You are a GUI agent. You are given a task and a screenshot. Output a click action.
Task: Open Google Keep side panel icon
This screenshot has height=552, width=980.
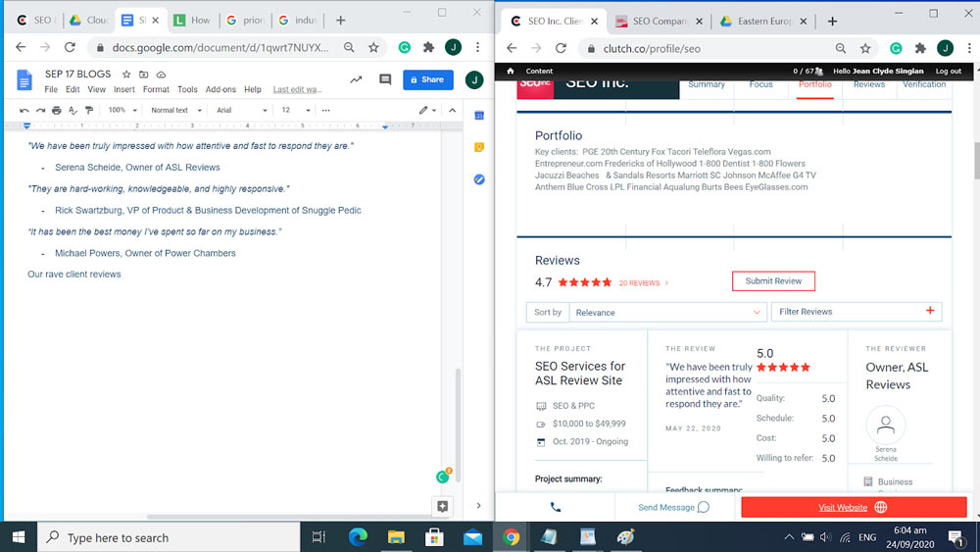coord(479,147)
